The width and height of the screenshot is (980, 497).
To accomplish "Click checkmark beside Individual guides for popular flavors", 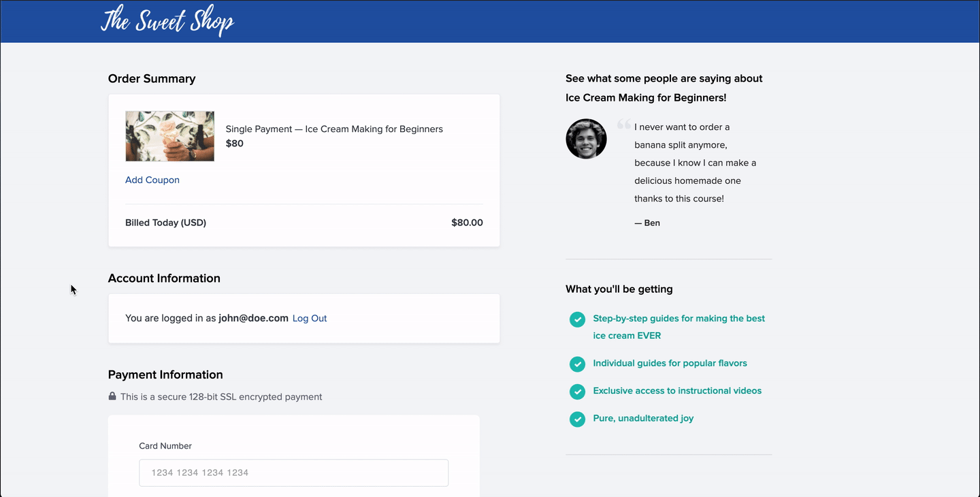I will 577,364.
